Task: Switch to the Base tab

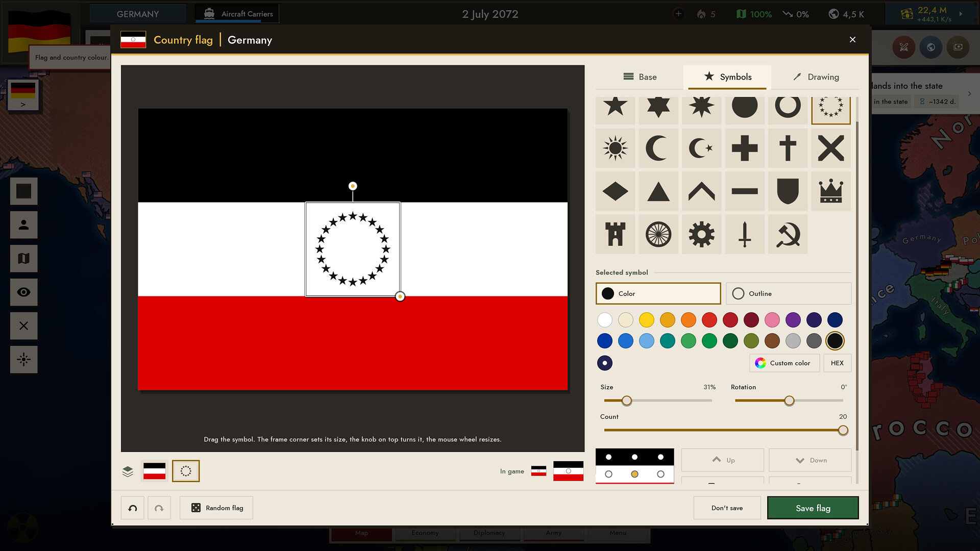Action: (640, 77)
